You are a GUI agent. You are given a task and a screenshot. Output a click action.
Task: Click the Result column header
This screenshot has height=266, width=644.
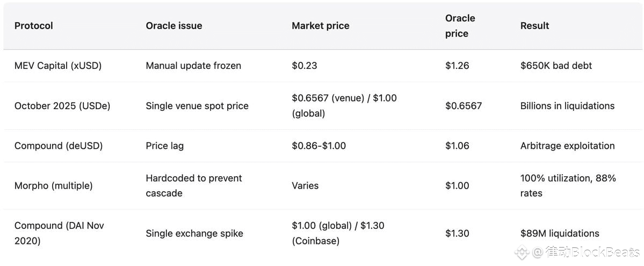click(x=534, y=25)
